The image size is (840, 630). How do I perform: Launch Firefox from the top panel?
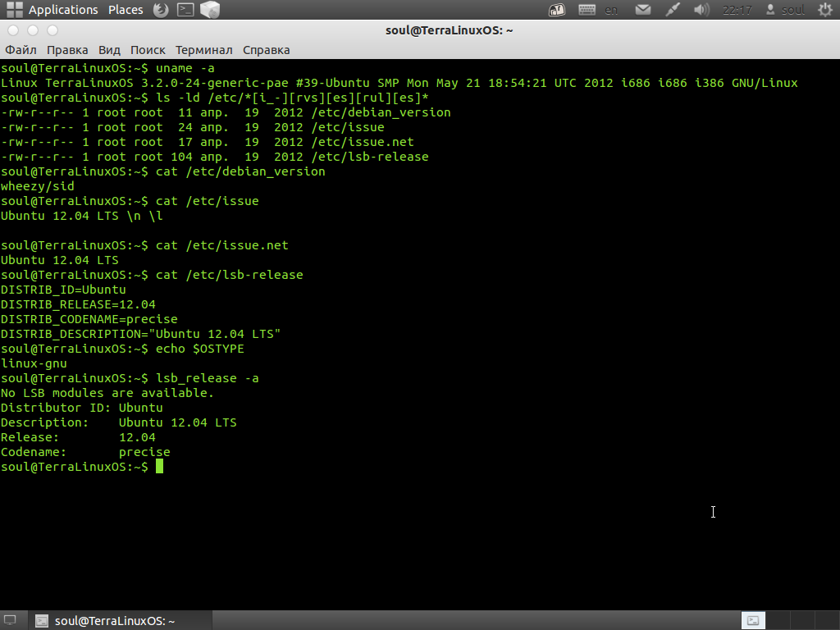[x=161, y=10]
